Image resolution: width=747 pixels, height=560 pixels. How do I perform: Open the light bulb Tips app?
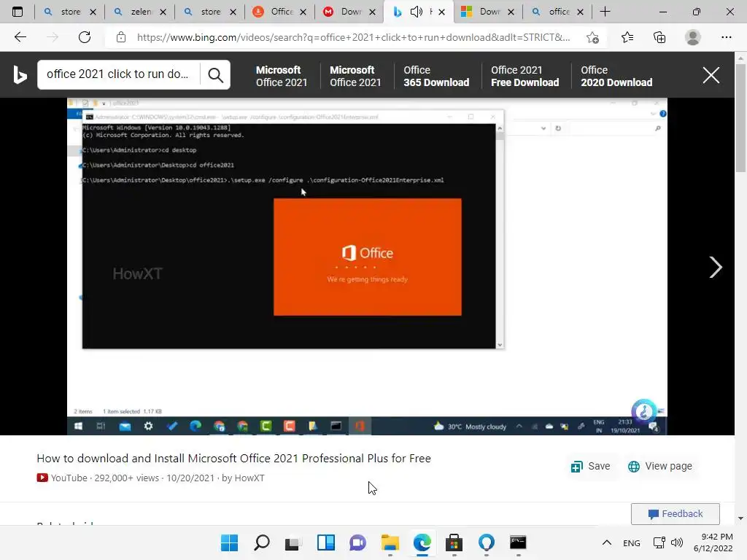tap(486, 542)
